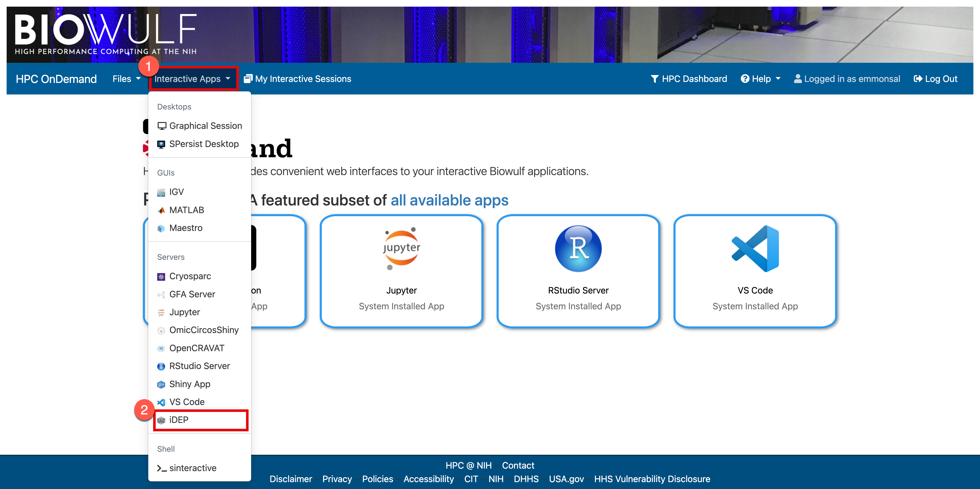
Task: Open sinteractive under Shell
Action: (x=200, y=468)
